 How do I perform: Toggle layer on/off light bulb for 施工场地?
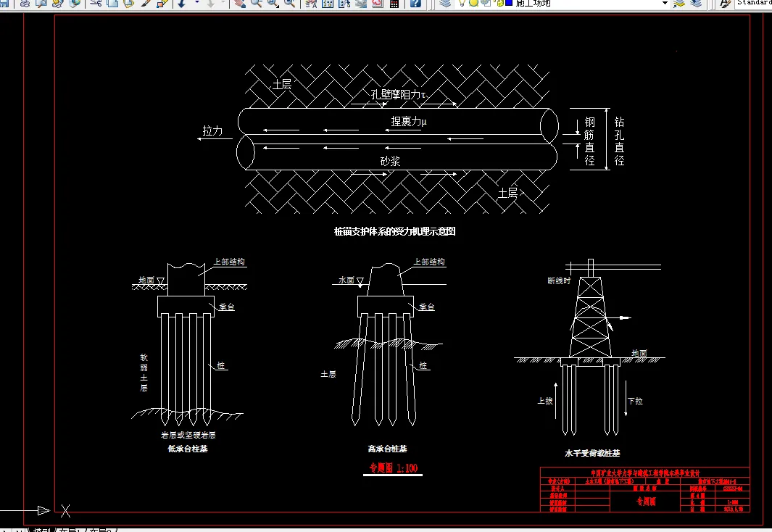462,3
